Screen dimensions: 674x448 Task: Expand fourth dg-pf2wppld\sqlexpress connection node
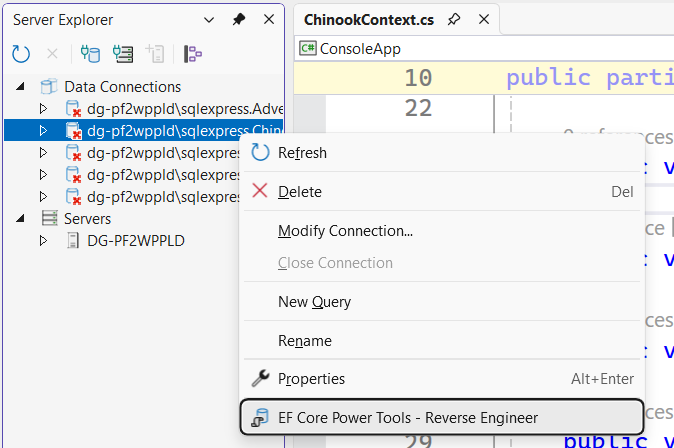(x=43, y=175)
